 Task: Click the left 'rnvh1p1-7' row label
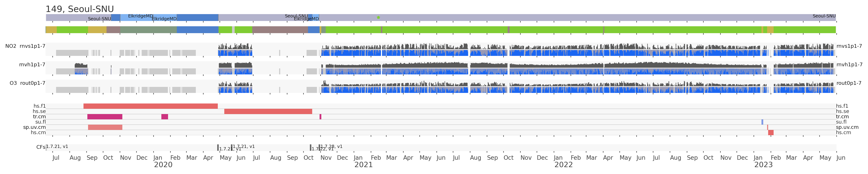32,65
